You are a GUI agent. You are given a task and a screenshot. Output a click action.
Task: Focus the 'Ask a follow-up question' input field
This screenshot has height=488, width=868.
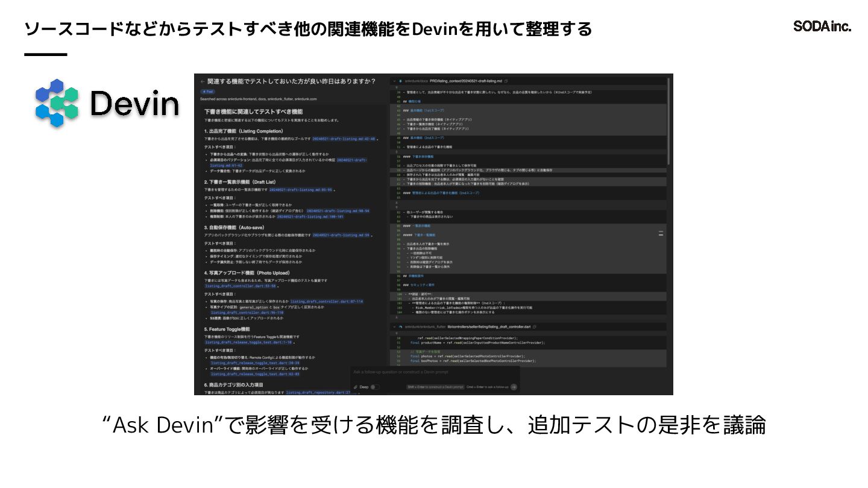tap(435, 372)
